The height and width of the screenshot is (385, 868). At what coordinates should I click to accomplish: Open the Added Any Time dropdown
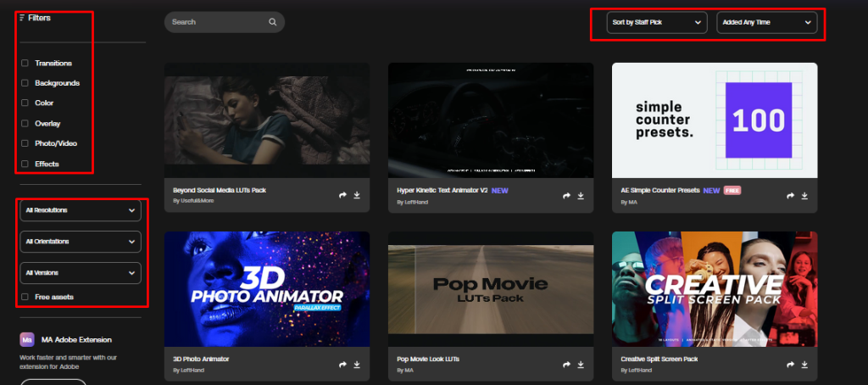tap(766, 23)
